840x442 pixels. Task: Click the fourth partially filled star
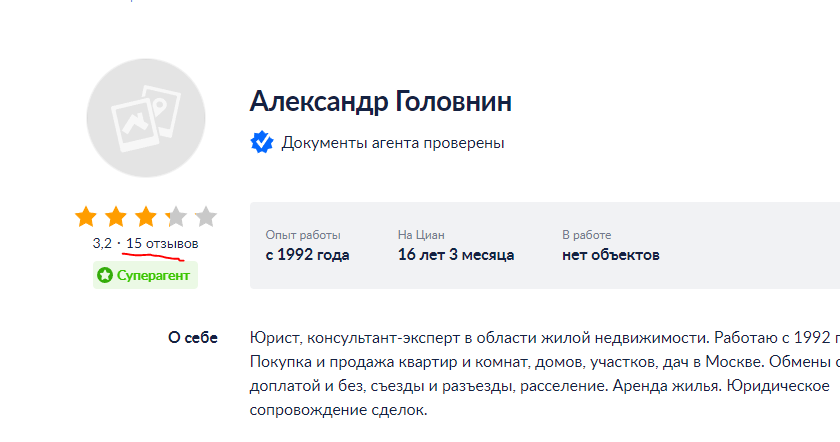tap(176, 217)
